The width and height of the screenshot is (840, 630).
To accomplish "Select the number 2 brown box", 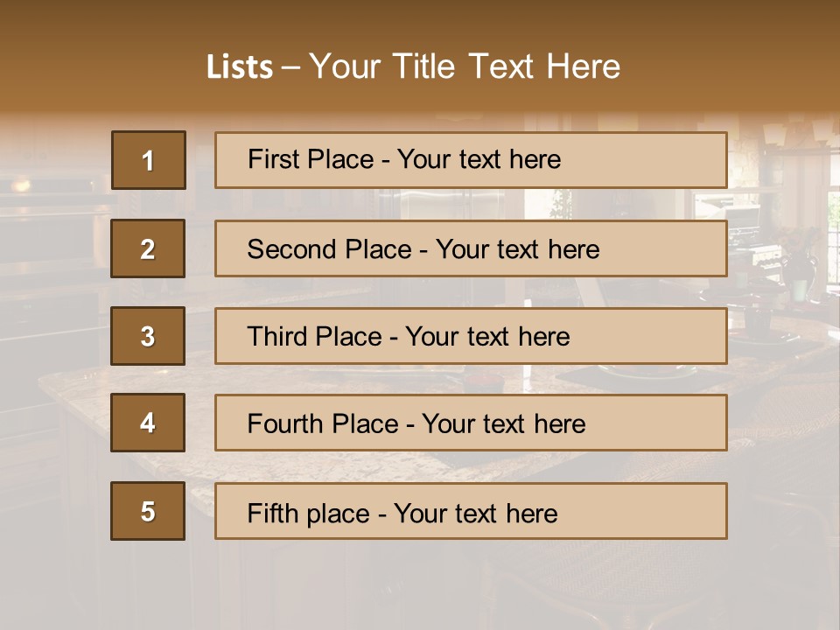I will coord(148,248).
